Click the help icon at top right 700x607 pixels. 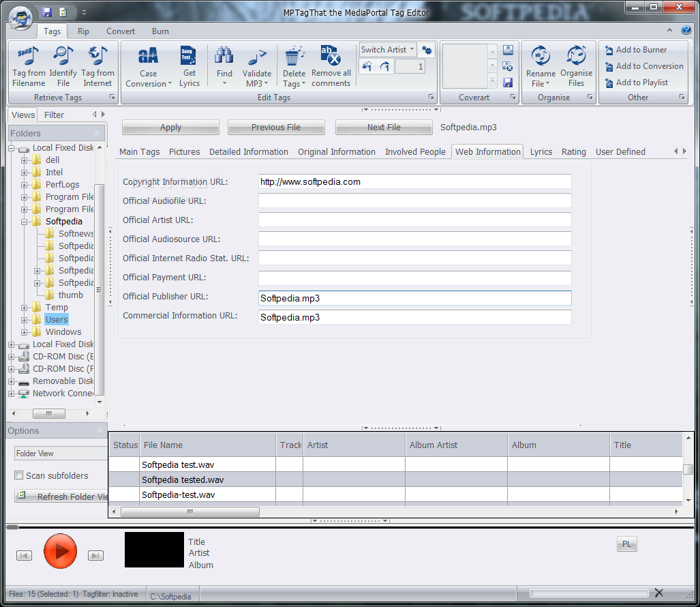[686, 30]
